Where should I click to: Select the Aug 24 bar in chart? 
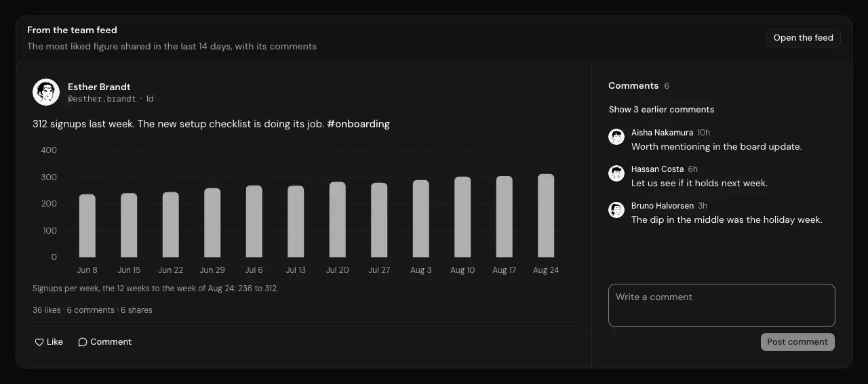(x=546, y=216)
